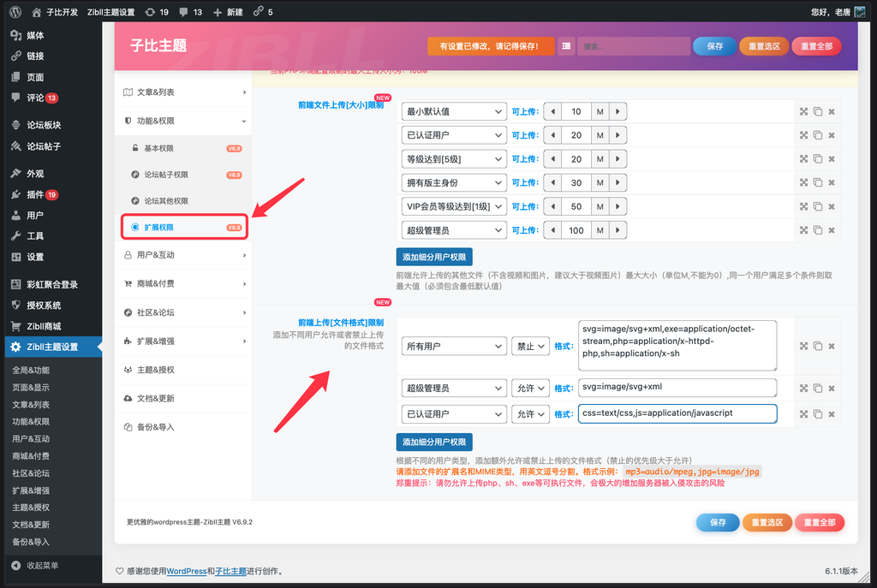Open the 子比主题 footer link
Image resolution: width=877 pixels, height=588 pixels.
(x=233, y=570)
